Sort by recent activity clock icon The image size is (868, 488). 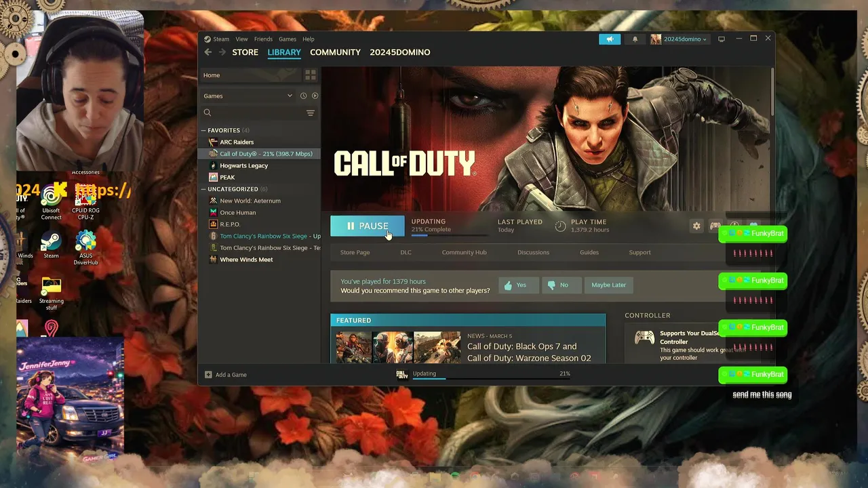pyautogui.click(x=303, y=96)
